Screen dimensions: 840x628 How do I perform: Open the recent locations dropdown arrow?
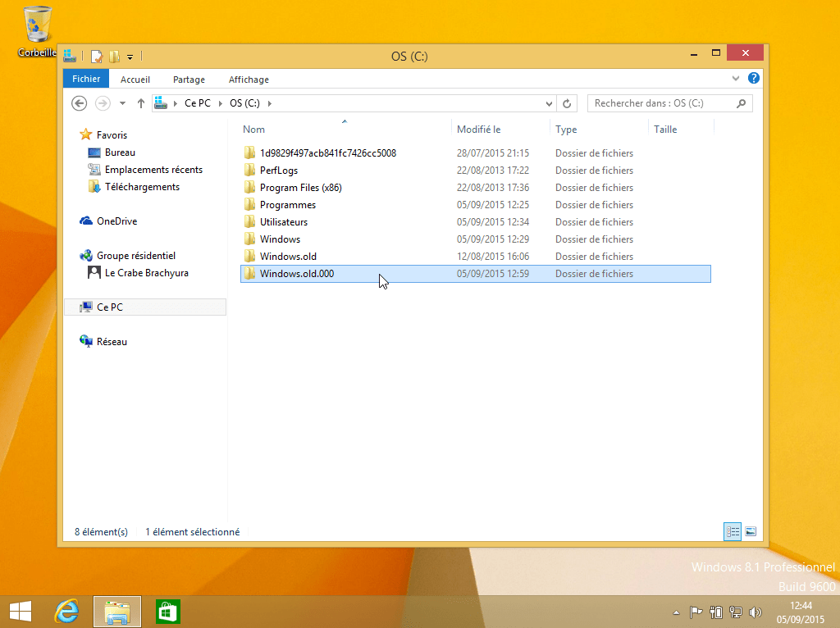coord(123,103)
